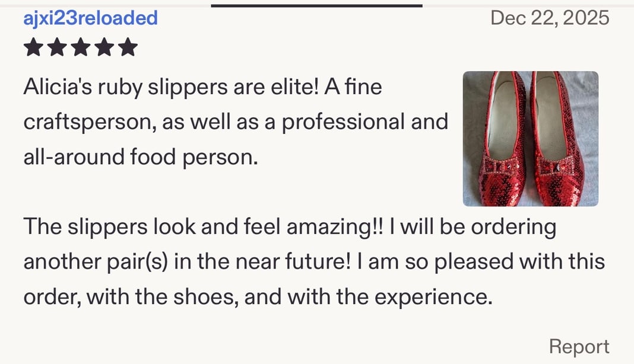
Task: Click the second star in the rating
Action: [57, 47]
